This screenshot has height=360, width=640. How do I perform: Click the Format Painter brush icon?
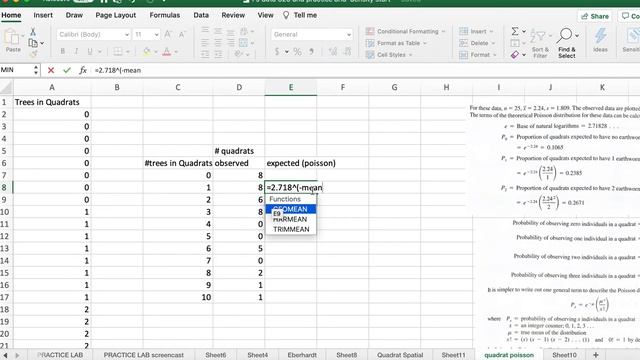(x=33, y=53)
